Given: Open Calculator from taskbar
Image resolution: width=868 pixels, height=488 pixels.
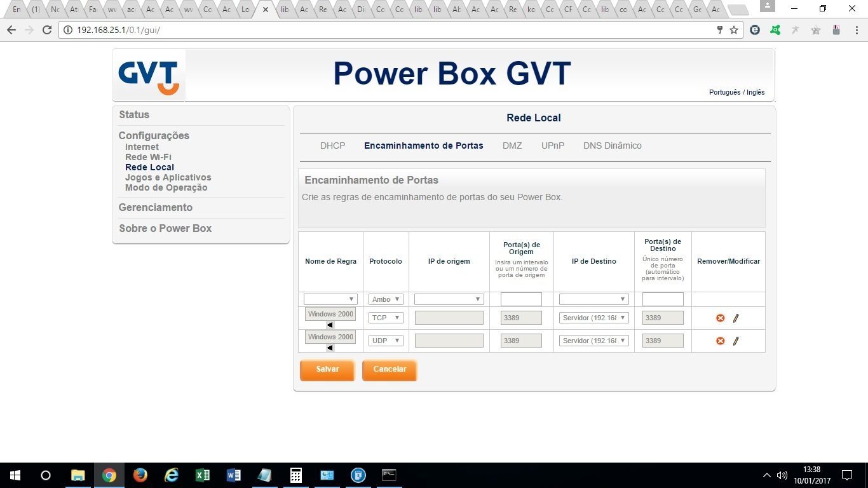Looking at the screenshot, I should (x=296, y=475).
